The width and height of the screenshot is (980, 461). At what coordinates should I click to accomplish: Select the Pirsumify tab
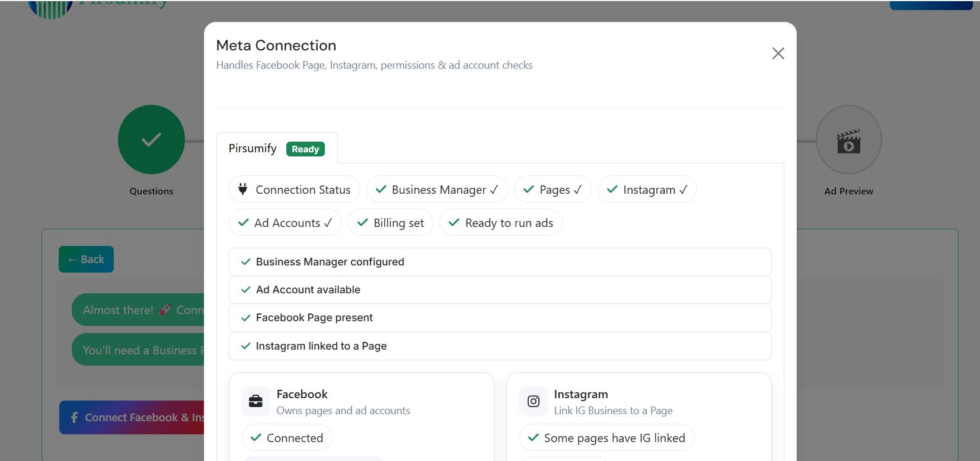click(x=277, y=148)
